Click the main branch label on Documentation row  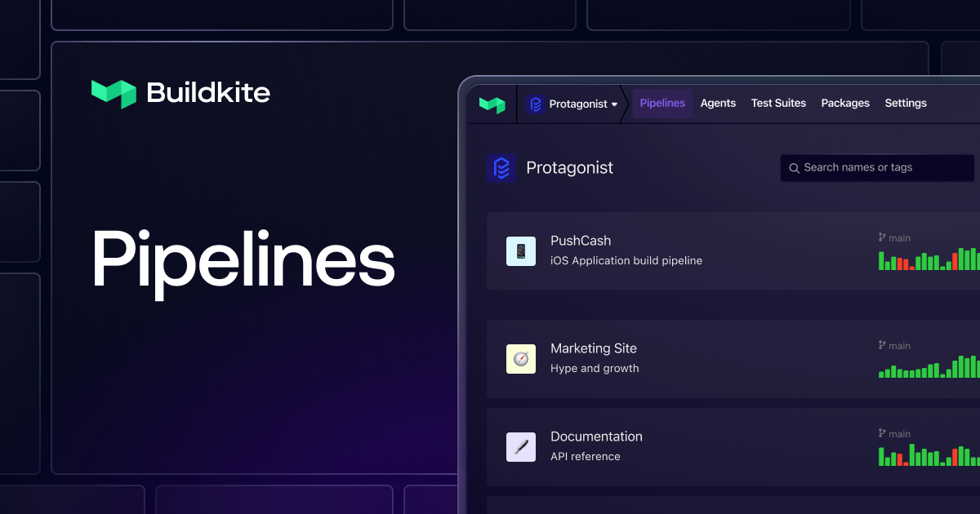tap(900, 433)
